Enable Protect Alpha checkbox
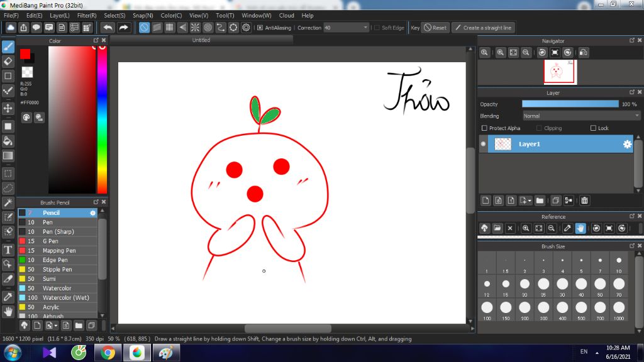644x362 pixels. point(484,128)
